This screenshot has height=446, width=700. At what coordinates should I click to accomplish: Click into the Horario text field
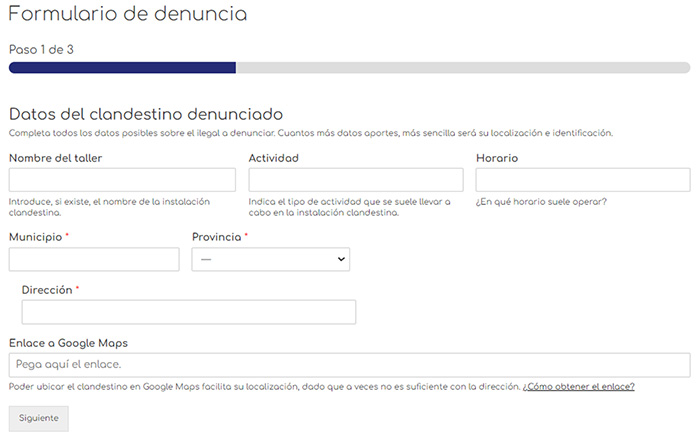(582, 180)
